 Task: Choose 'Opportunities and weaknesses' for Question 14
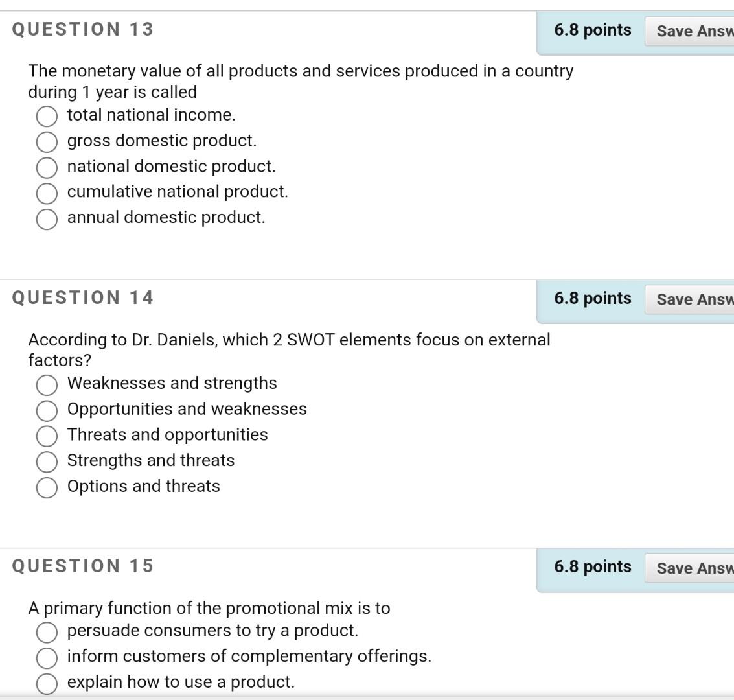click(46, 410)
